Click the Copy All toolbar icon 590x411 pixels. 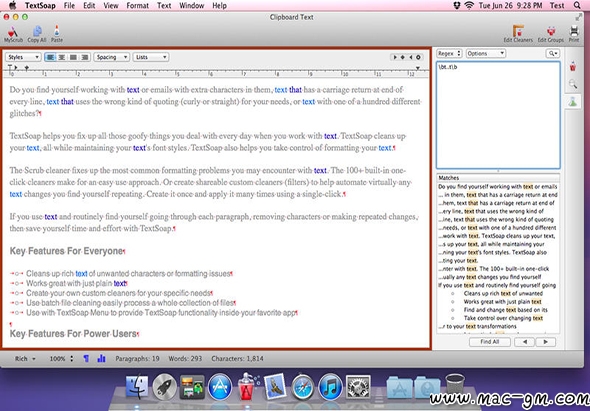pos(37,34)
